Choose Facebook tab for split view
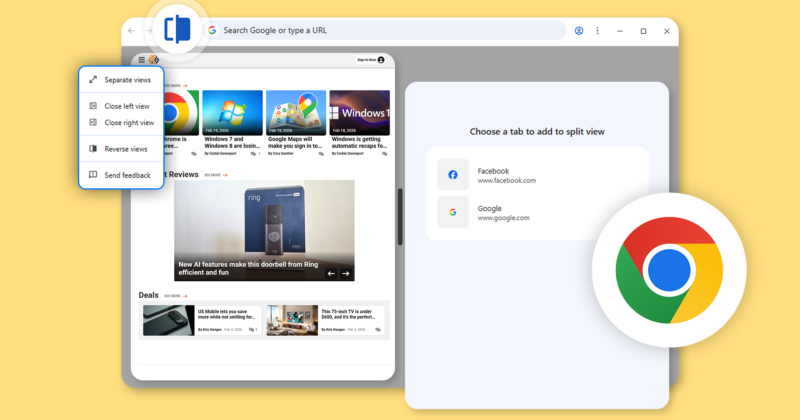This screenshot has width=800, height=420. pos(537,175)
